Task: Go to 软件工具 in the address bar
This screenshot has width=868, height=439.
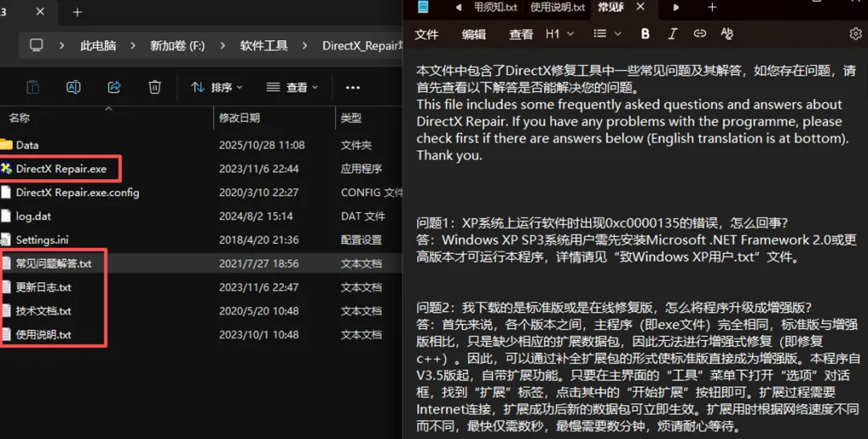Action: point(264,45)
